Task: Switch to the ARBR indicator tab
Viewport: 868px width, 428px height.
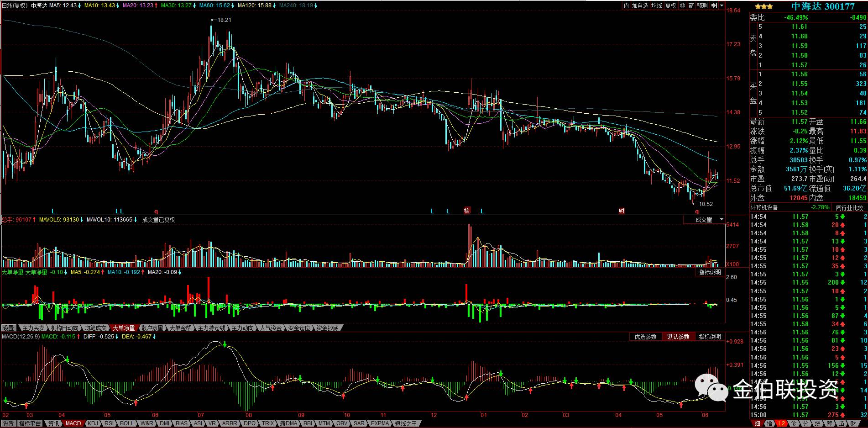Action: tap(230, 423)
